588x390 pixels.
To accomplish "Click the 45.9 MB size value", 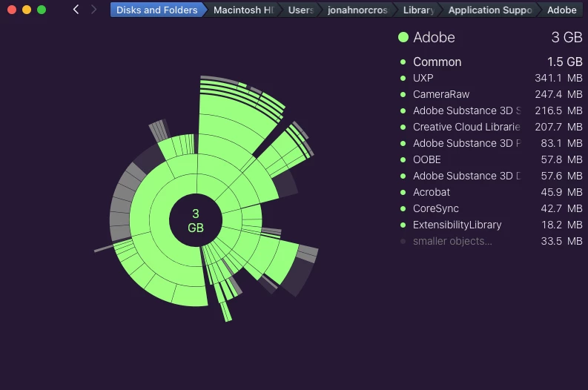I will point(561,192).
